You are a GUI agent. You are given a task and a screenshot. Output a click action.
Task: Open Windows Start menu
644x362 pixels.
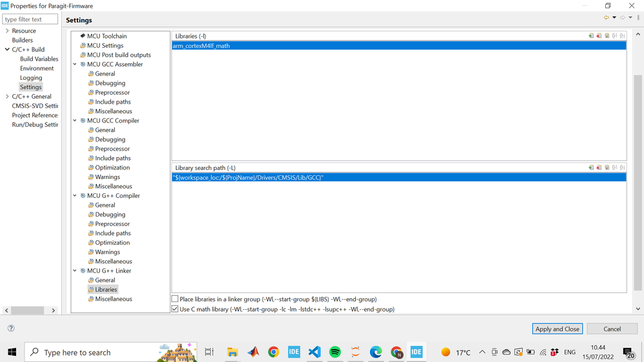pos(12,352)
